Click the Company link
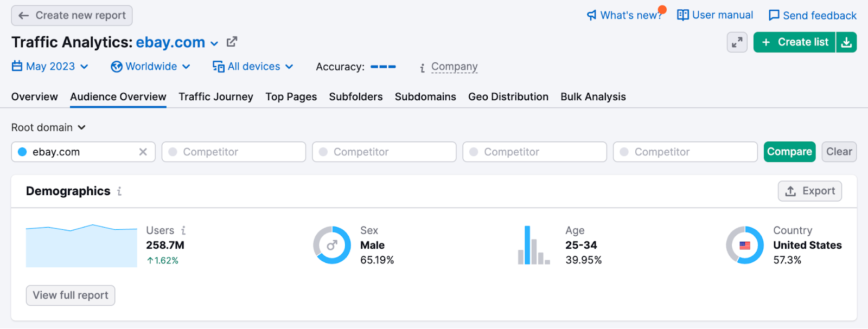The image size is (868, 329). pos(455,67)
